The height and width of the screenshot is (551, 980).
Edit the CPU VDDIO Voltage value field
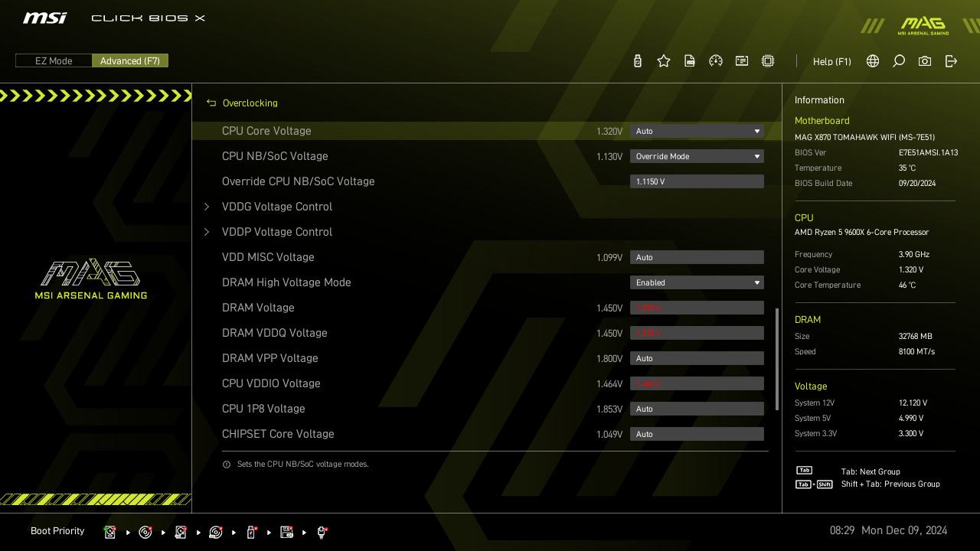click(x=697, y=383)
